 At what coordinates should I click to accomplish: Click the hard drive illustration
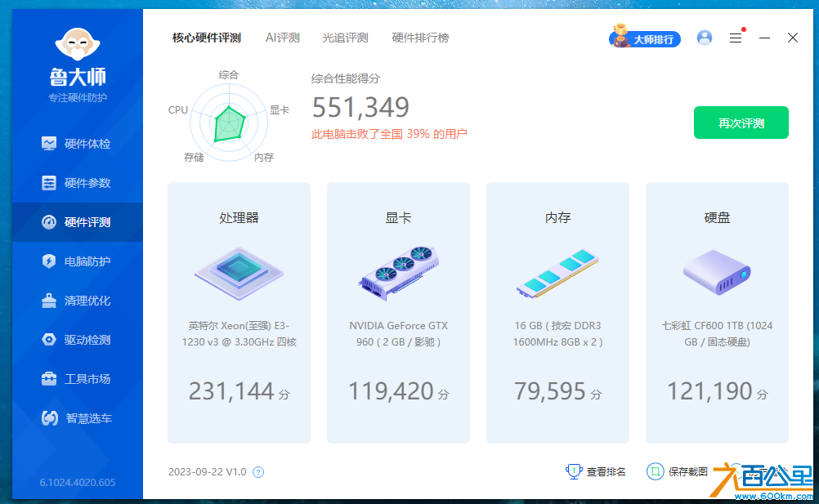point(717,272)
